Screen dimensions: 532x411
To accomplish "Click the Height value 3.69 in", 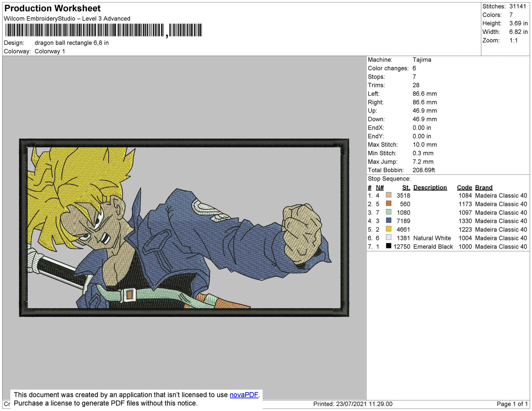I will tap(518, 23).
